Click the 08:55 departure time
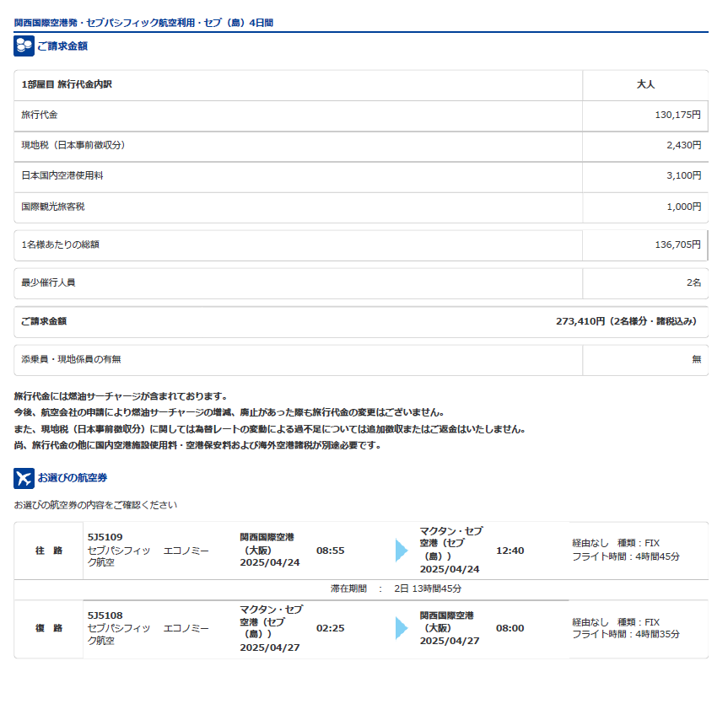The image size is (728, 720). point(330,551)
